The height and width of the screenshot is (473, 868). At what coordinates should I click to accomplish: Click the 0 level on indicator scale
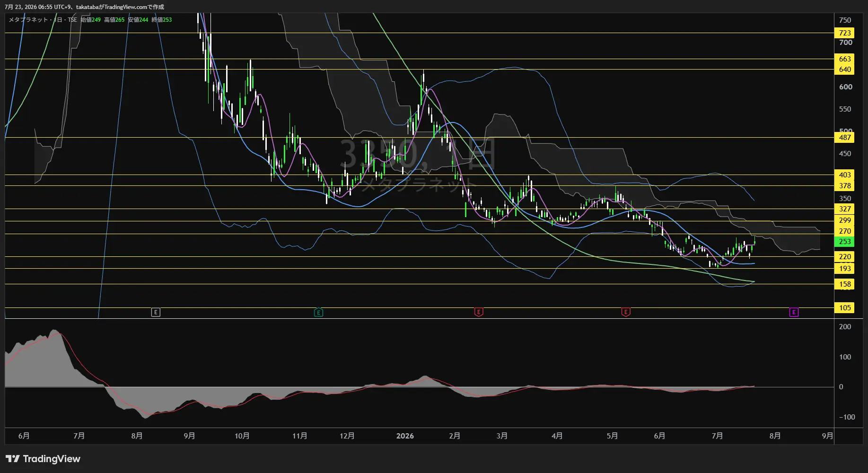(841, 387)
